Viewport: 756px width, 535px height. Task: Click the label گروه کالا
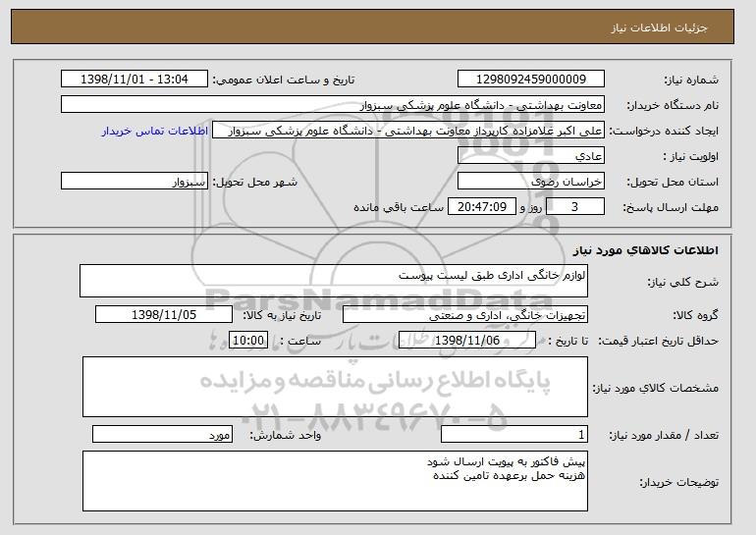coord(695,315)
